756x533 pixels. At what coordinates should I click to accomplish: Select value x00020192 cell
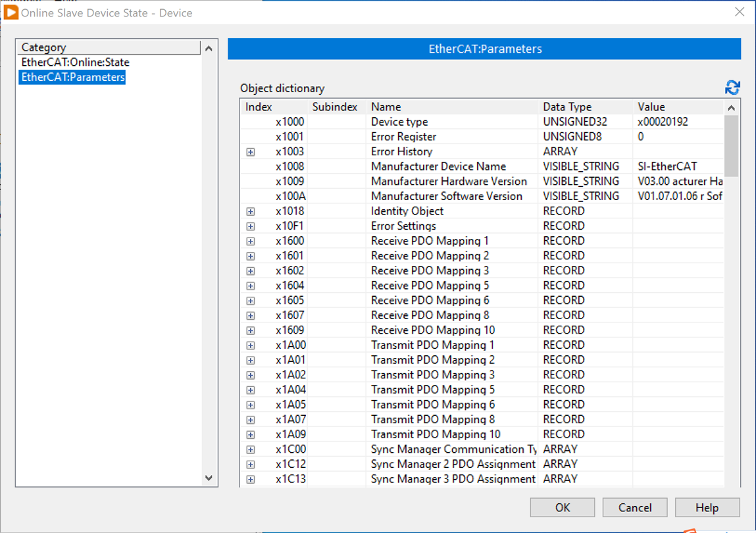(663, 122)
